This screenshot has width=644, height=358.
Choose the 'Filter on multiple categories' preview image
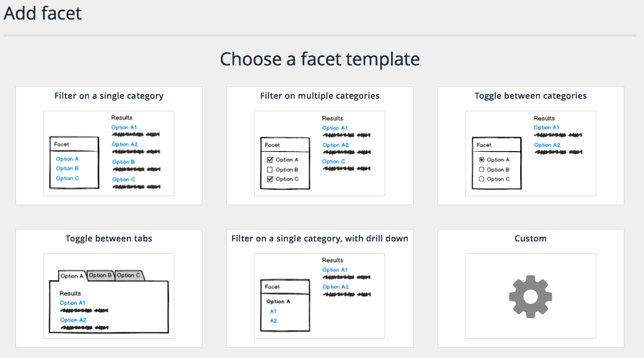[320, 153]
